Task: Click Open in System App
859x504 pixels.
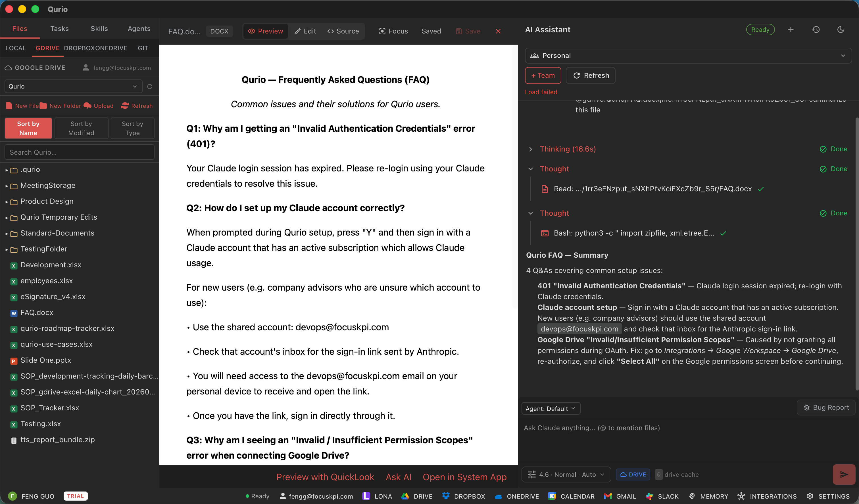Action: pyautogui.click(x=465, y=477)
